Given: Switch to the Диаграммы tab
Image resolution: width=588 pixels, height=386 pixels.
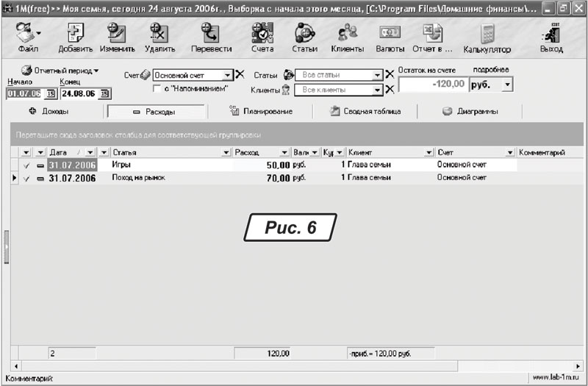Looking at the screenshot, I should tap(470, 112).
